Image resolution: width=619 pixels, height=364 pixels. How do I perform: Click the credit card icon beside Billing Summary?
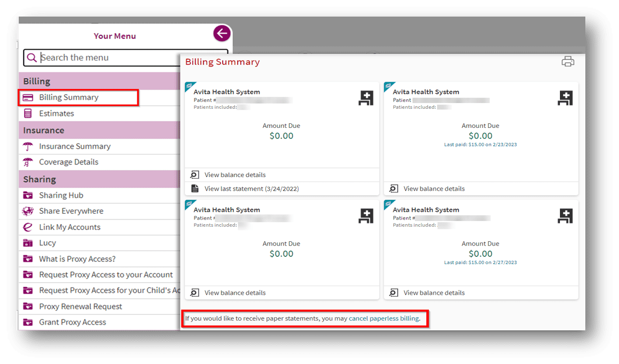pos(27,97)
